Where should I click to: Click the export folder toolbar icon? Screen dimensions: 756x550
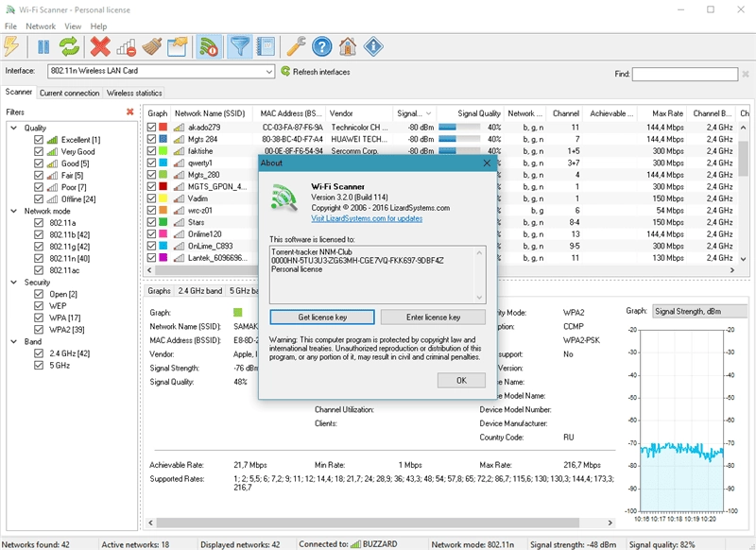tap(177, 46)
